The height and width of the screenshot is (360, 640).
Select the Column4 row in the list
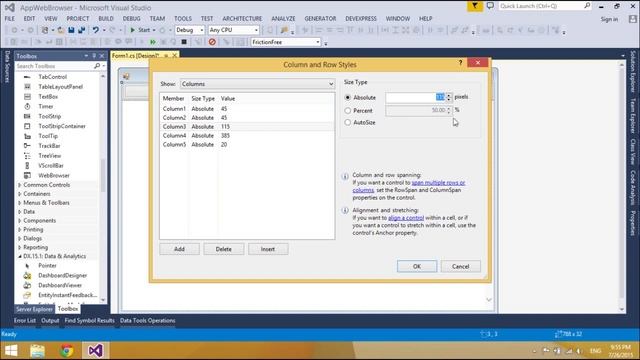tap(247, 136)
